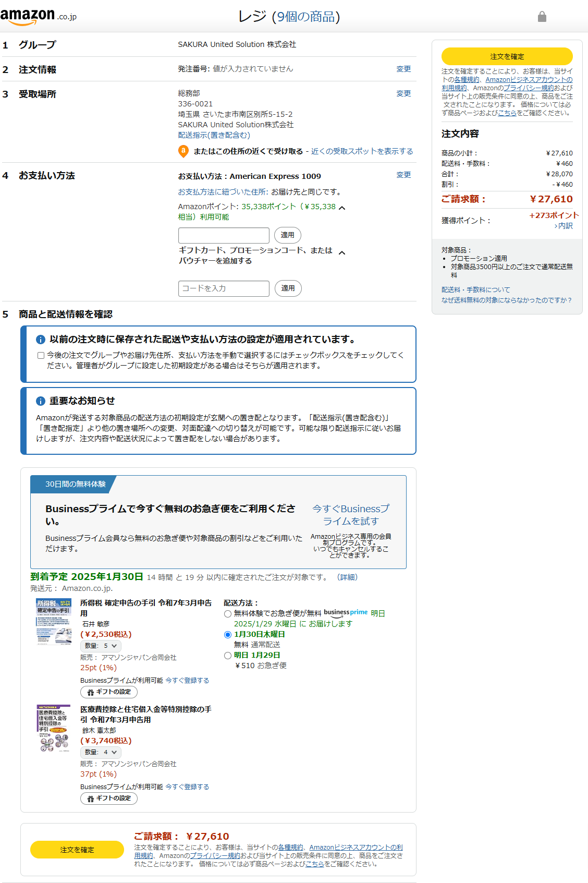Image resolution: width=588 pixels, height=883 pixels.
Task: Click 変更 next to the payment method
Action: (x=403, y=175)
